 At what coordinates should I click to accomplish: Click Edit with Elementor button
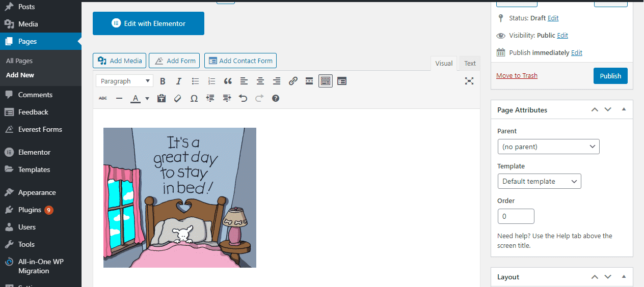click(148, 23)
